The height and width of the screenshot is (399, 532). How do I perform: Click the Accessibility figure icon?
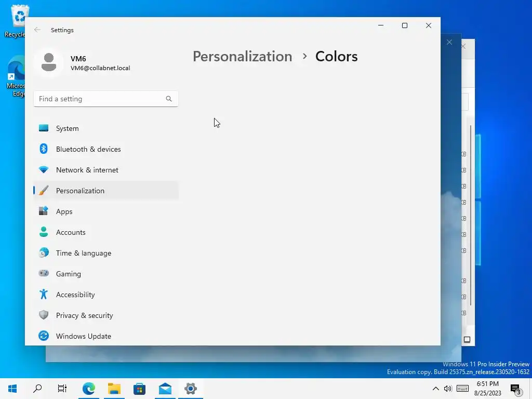44,294
